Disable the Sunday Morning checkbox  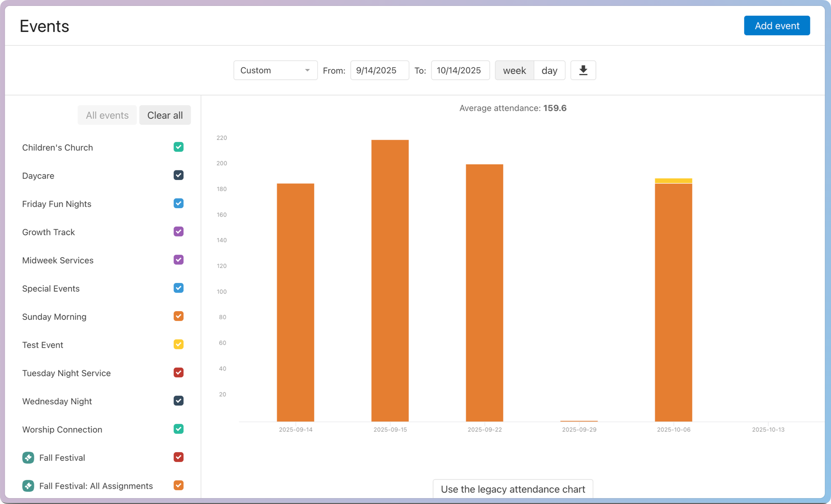(x=178, y=316)
